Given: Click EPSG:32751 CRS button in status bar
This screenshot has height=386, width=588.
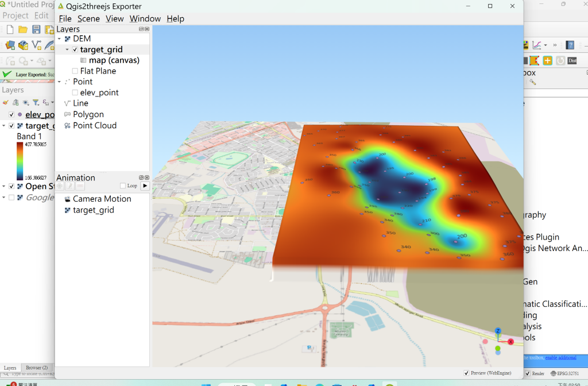Looking at the screenshot, I should [x=564, y=373].
